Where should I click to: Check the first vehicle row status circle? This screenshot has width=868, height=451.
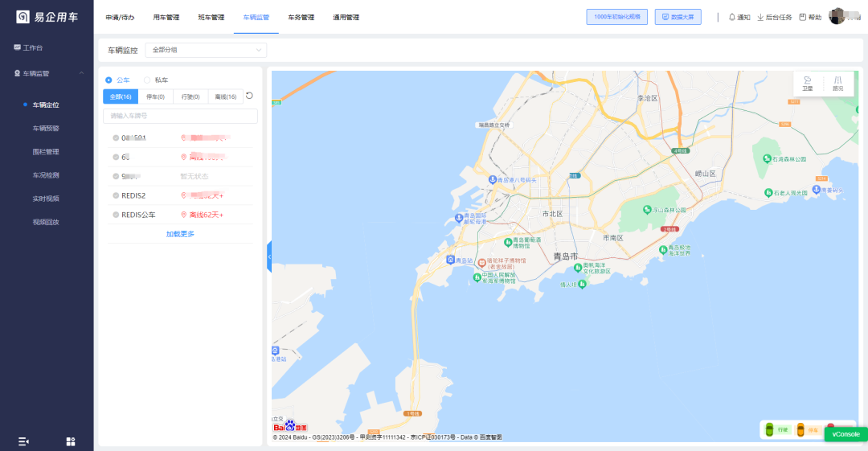(x=116, y=138)
